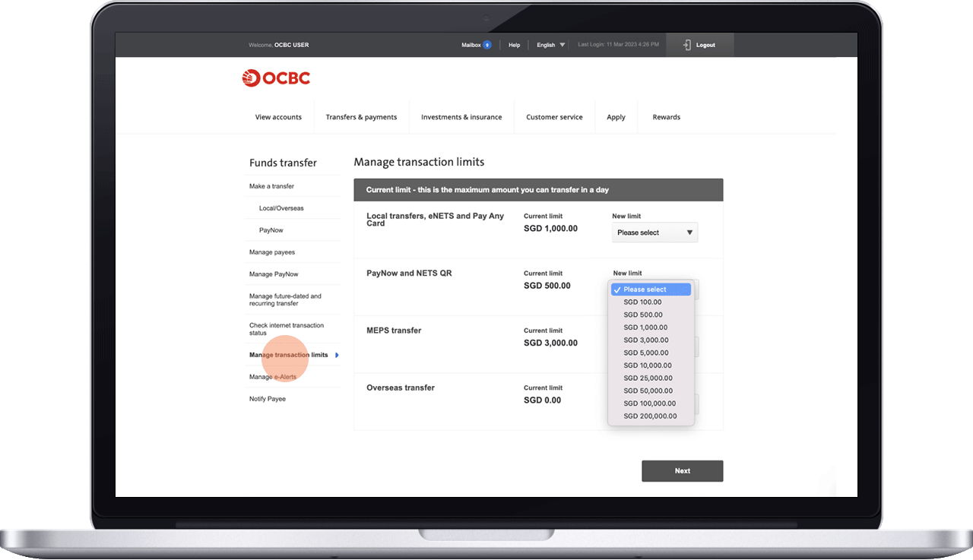This screenshot has width=973, height=560.
Task: Open Manage transaction limits in sidebar
Action: [289, 355]
